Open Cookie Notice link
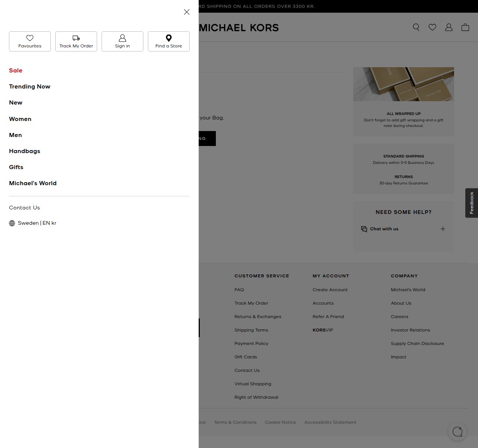This screenshot has width=478, height=448. pyautogui.click(x=280, y=422)
